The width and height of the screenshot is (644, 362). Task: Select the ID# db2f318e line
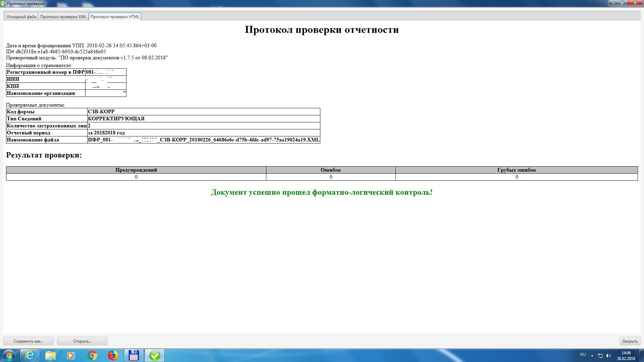point(56,52)
